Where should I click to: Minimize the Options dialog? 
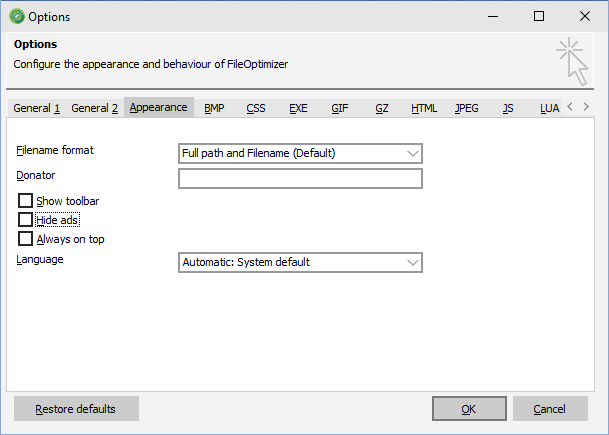click(493, 16)
